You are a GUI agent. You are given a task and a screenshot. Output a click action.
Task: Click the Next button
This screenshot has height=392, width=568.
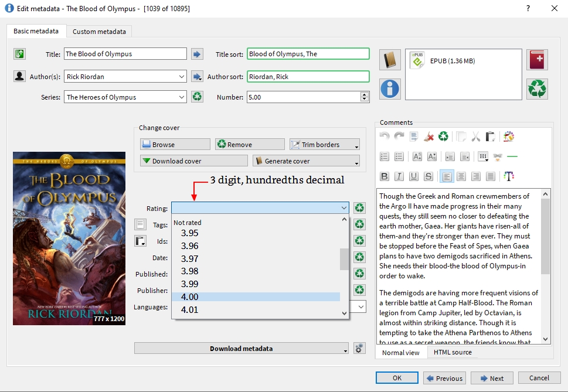491,378
